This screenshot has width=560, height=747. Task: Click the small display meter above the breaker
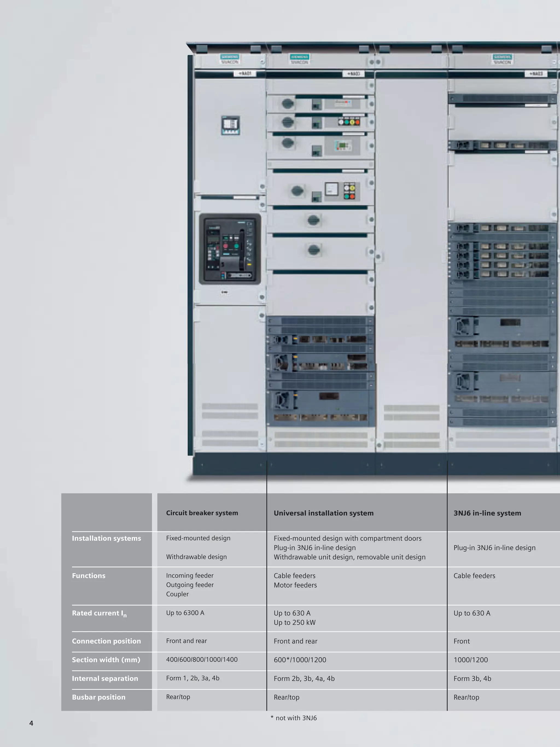point(231,125)
